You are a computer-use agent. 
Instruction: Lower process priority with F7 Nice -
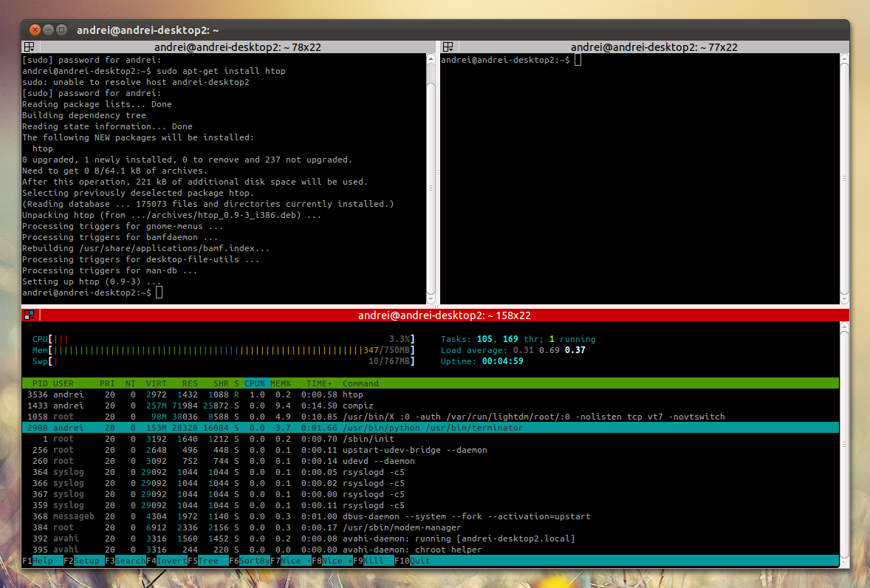point(292,560)
